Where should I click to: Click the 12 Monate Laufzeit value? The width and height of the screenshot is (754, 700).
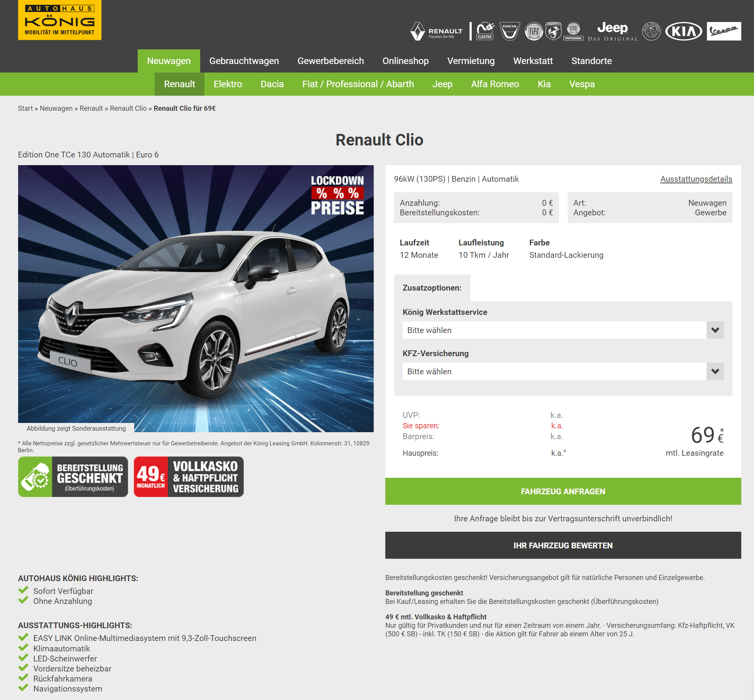point(419,255)
